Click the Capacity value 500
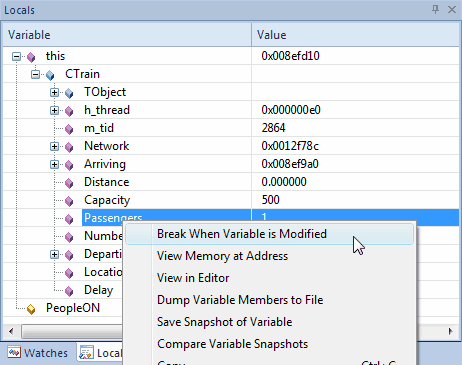462x365 pixels. point(270,200)
